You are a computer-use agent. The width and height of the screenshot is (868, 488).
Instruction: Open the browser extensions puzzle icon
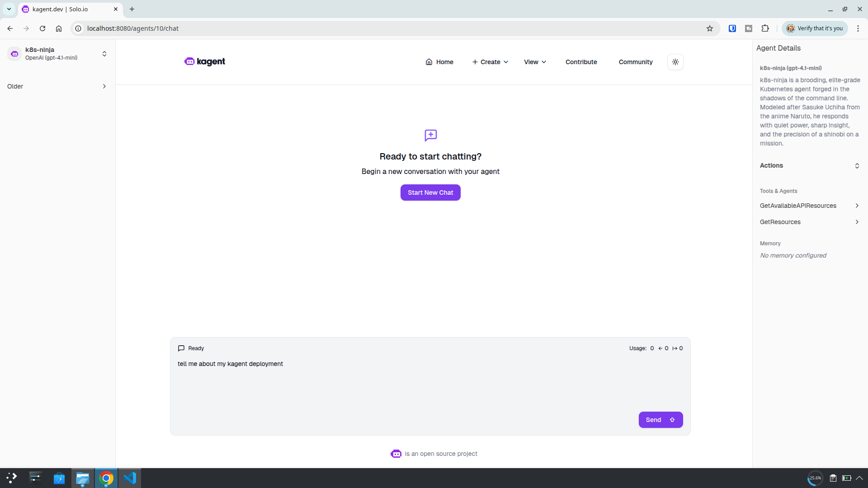click(765, 28)
